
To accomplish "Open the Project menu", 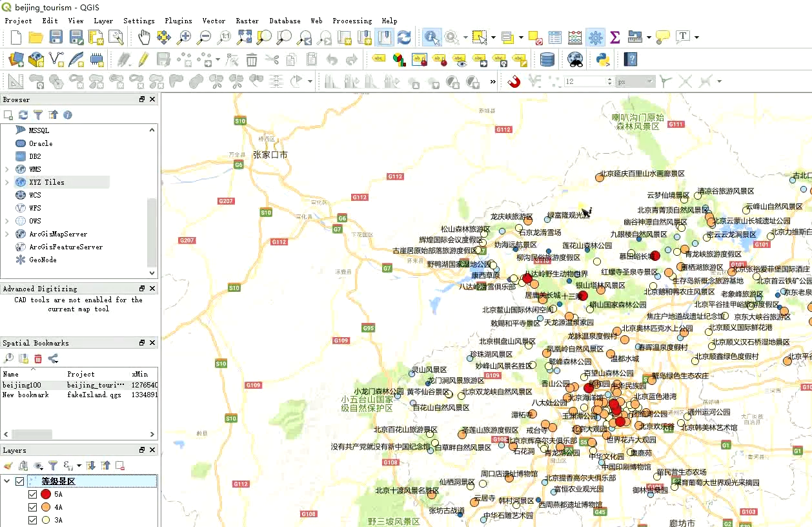I will tap(18, 21).
